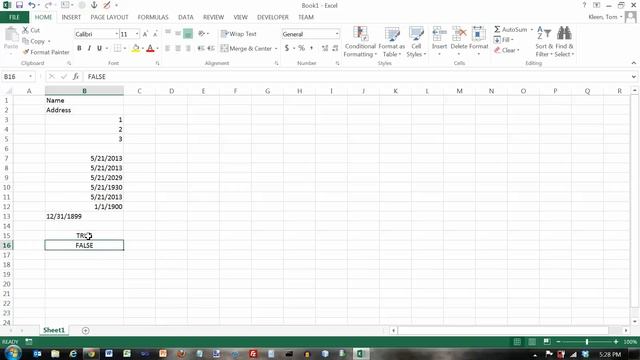Click the Cut scissors command

coord(31,30)
